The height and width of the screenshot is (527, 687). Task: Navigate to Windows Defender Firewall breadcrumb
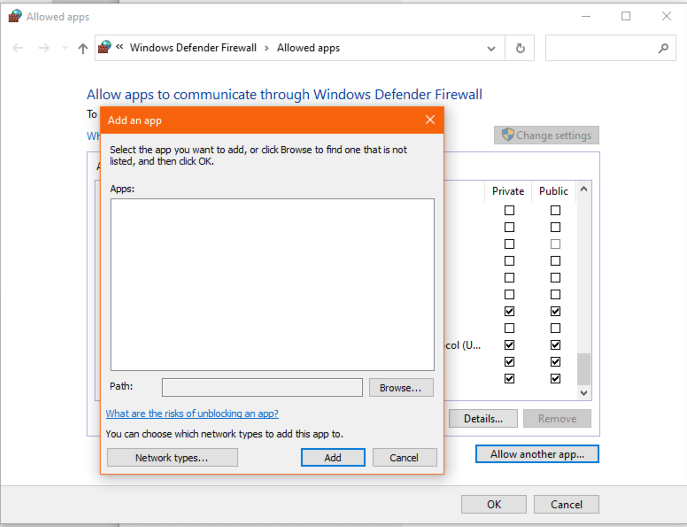coord(193,47)
